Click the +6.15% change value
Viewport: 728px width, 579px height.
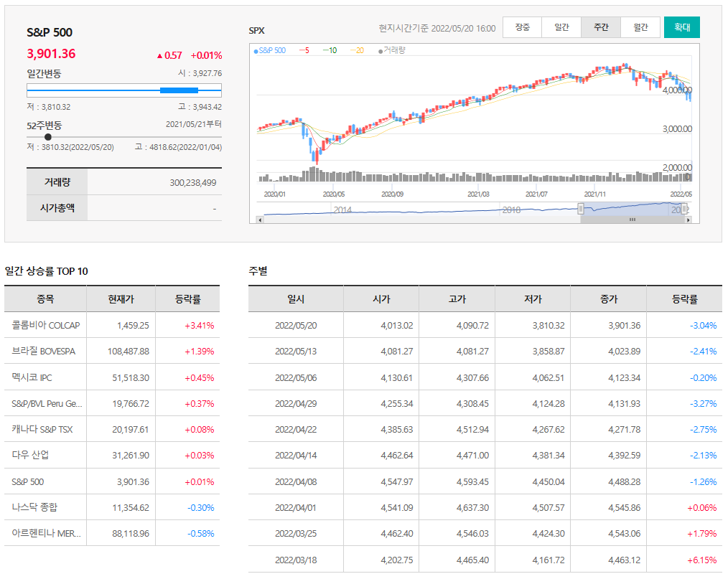(x=702, y=560)
